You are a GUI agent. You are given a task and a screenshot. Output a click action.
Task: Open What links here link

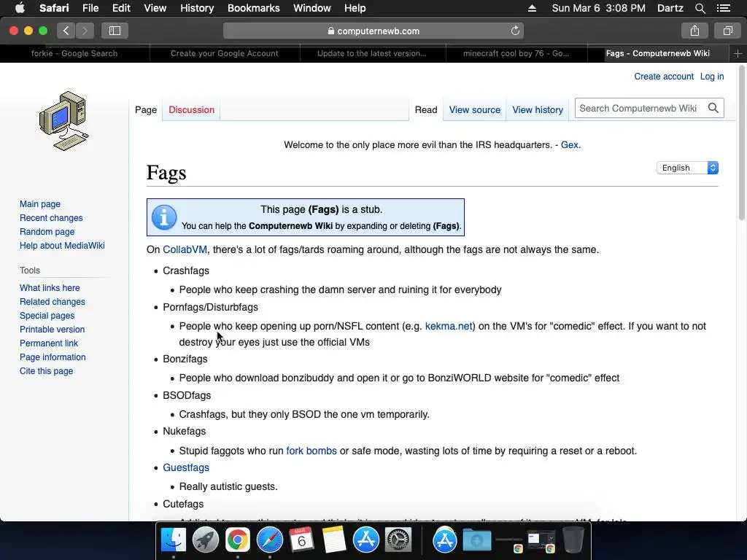[x=50, y=287]
